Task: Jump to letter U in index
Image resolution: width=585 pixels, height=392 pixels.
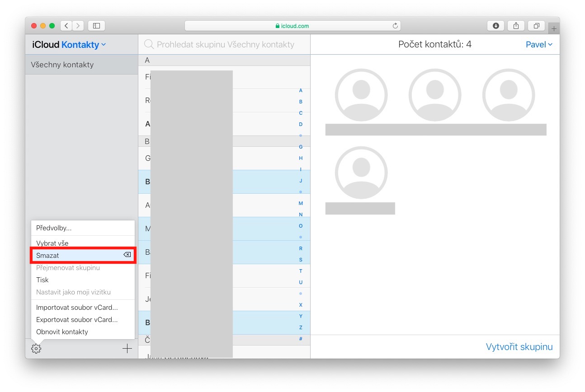Action: coord(301,282)
